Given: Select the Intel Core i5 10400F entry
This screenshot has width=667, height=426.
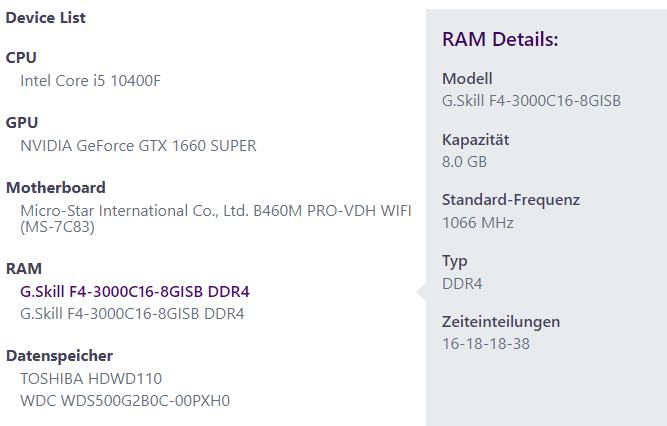Looking at the screenshot, I should click(90, 80).
